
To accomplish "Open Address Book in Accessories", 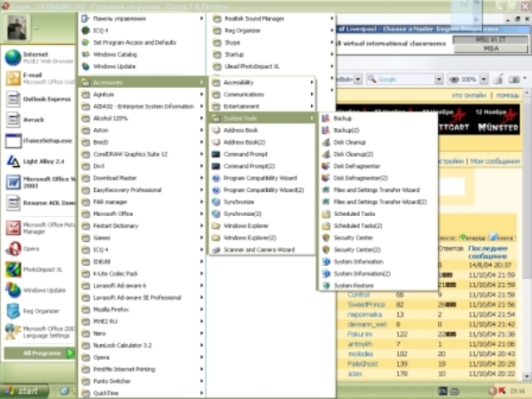I will tap(262, 131).
